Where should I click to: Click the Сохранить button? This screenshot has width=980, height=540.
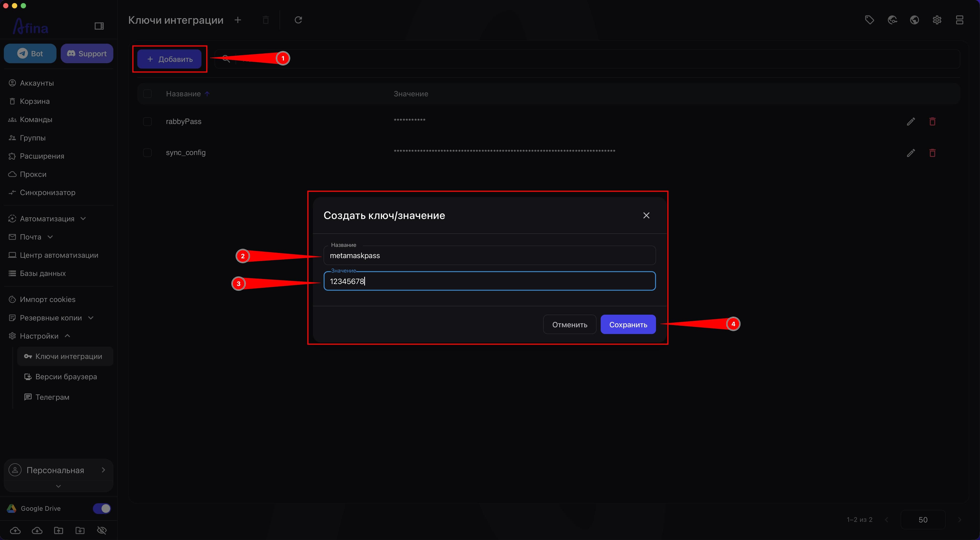click(628, 324)
